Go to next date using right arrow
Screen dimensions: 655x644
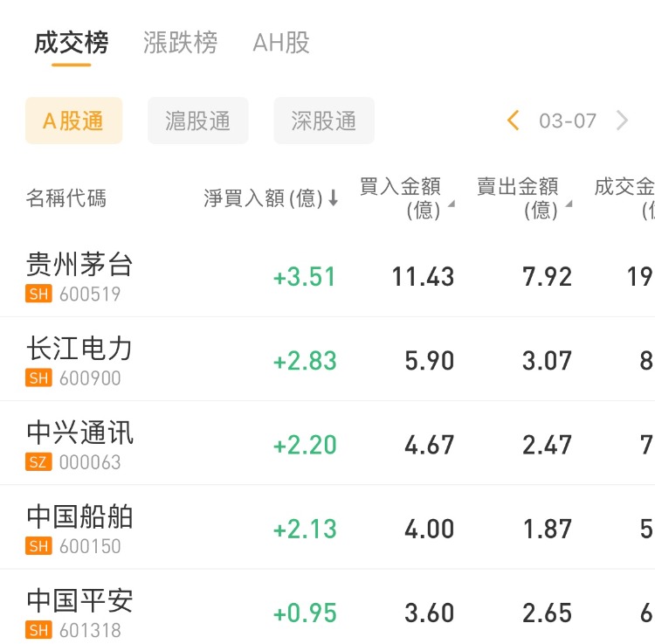coord(622,121)
